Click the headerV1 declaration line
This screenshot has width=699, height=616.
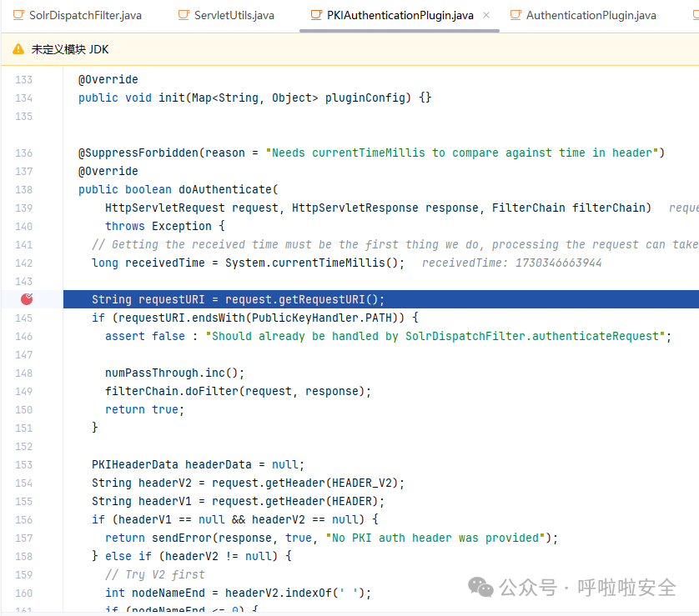(x=238, y=502)
